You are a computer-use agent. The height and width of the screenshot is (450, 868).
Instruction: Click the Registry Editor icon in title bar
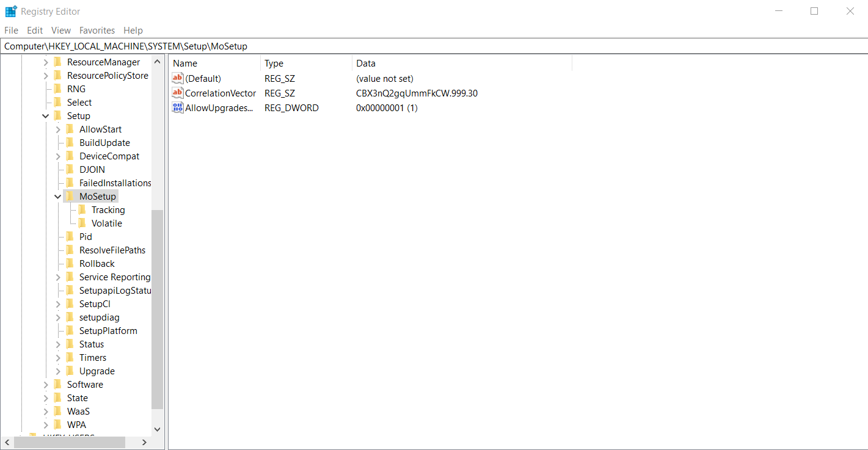pyautogui.click(x=10, y=10)
